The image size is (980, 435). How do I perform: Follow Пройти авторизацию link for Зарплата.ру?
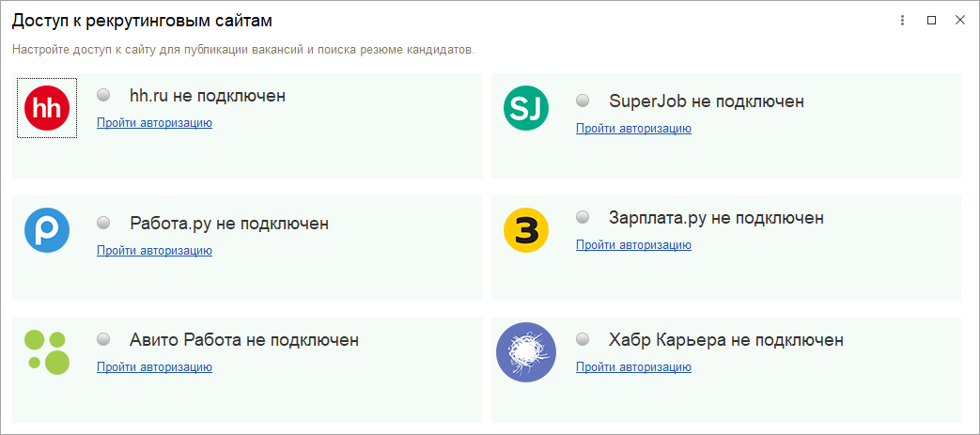pos(633,244)
